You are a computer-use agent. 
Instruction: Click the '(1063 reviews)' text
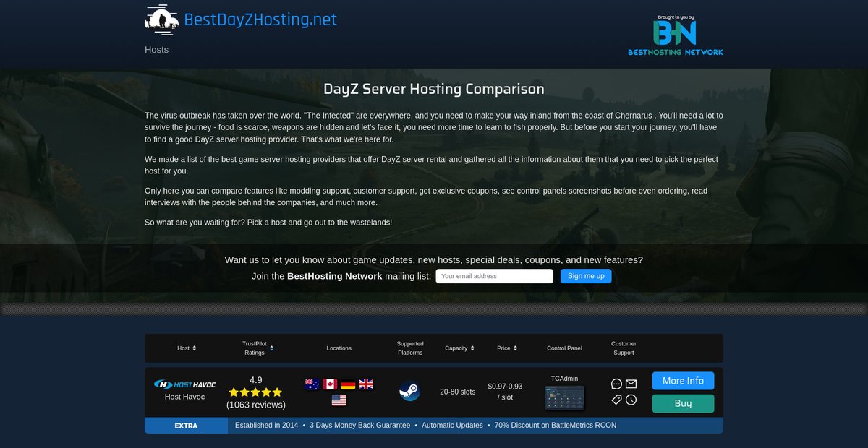255,405
